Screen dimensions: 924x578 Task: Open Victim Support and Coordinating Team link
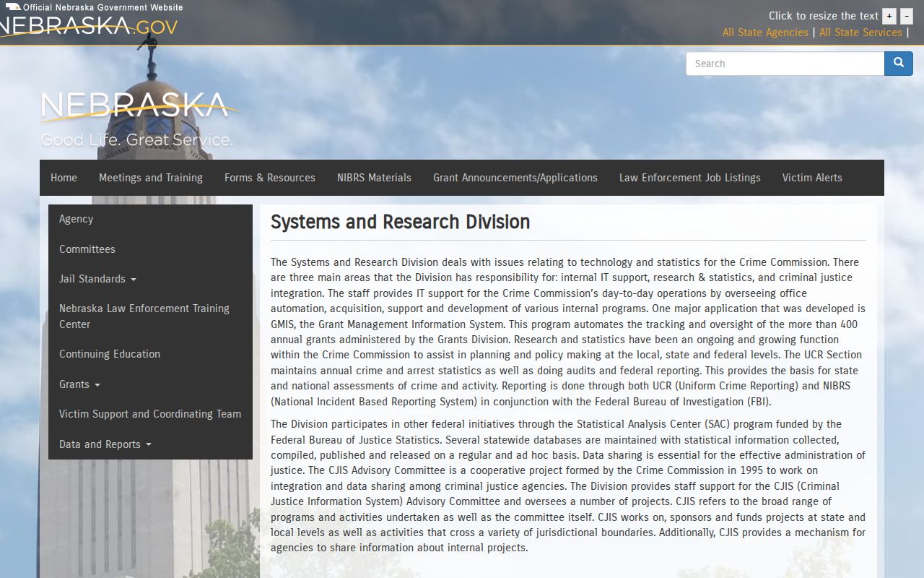[150, 414]
